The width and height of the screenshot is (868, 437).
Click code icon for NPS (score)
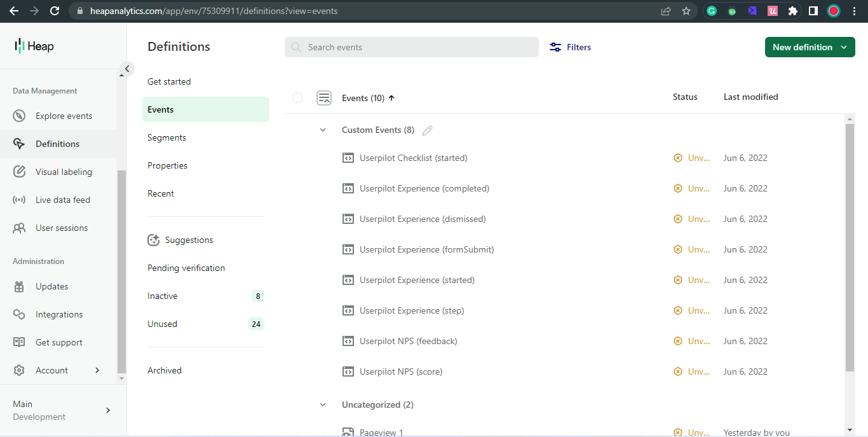pos(348,371)
